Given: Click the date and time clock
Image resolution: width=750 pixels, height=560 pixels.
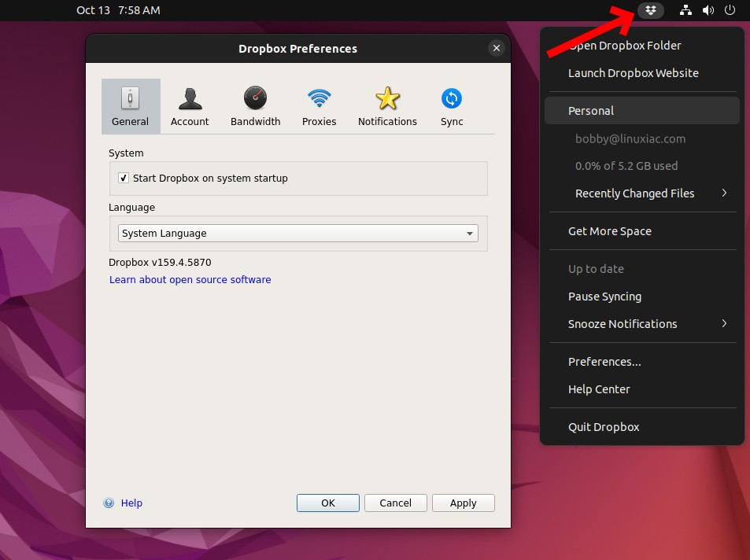Looking at the screenshot, I should click(x=118, y=10).
